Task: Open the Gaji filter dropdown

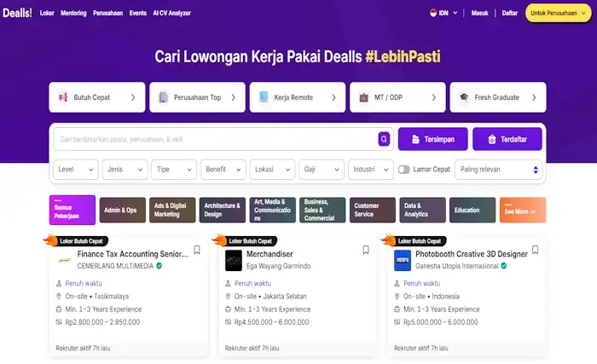Action: (322, 170)
